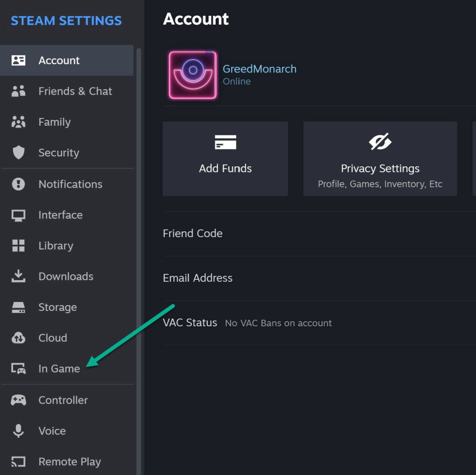
Task: Switch to the Account tab
Action: pos(59,60)
